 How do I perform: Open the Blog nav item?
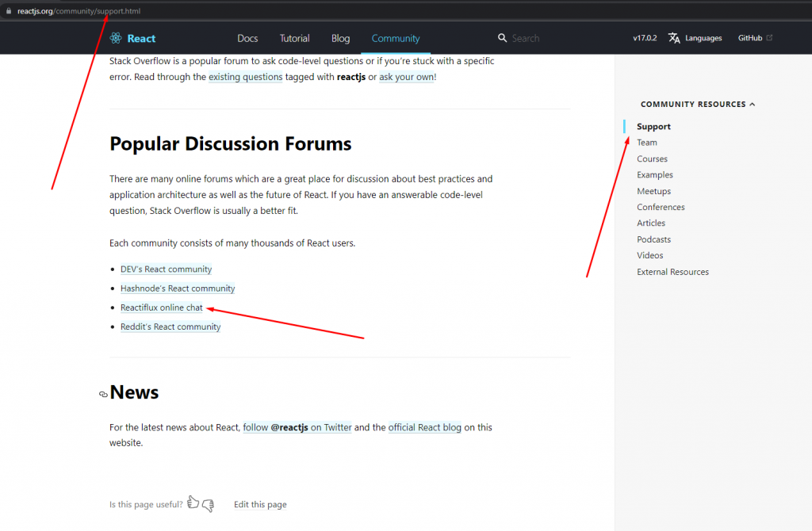pyautogui.click(x=340, y=38)
